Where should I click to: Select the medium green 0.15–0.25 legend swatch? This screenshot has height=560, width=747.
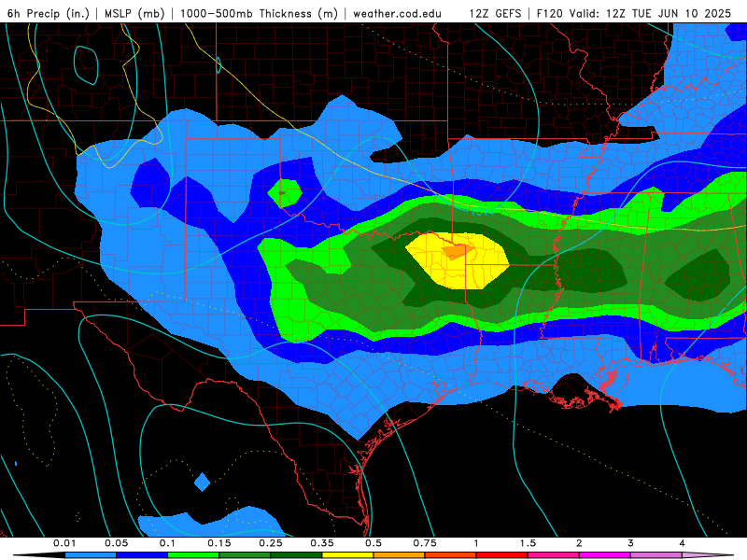(245, 555)
